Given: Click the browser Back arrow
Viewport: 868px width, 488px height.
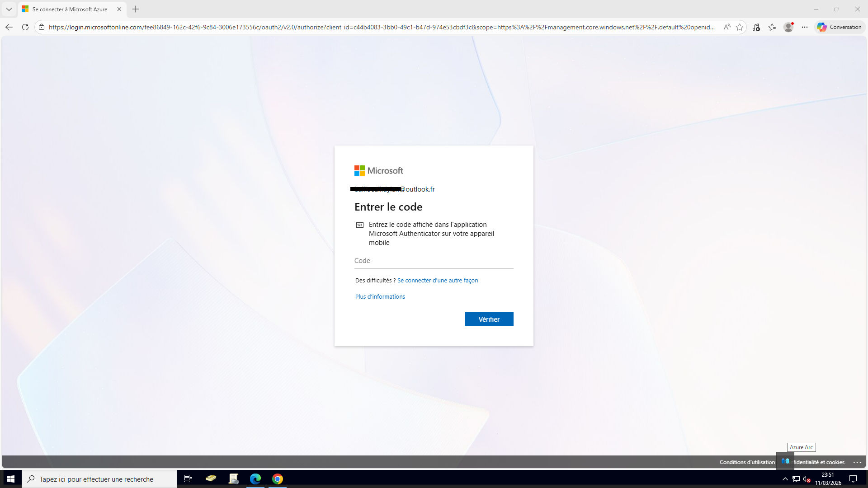Looking at the screenshot, I should point(9,27).
